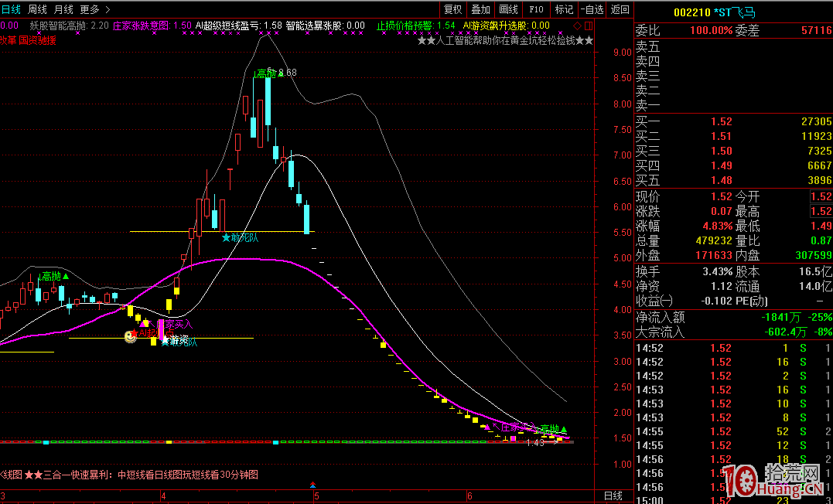Screen dimensions: 833x504
Task: Select the 买二 bid row at 1.51
Action: click(734, 136)
